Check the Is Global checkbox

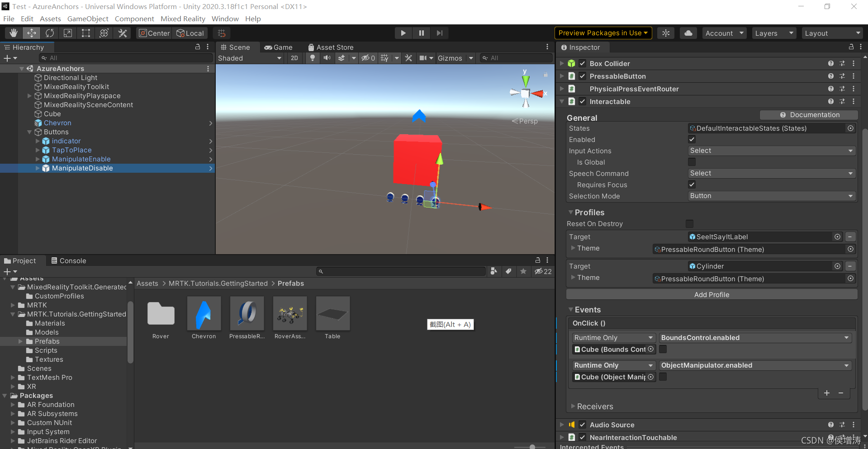click(x=692, y=162)
